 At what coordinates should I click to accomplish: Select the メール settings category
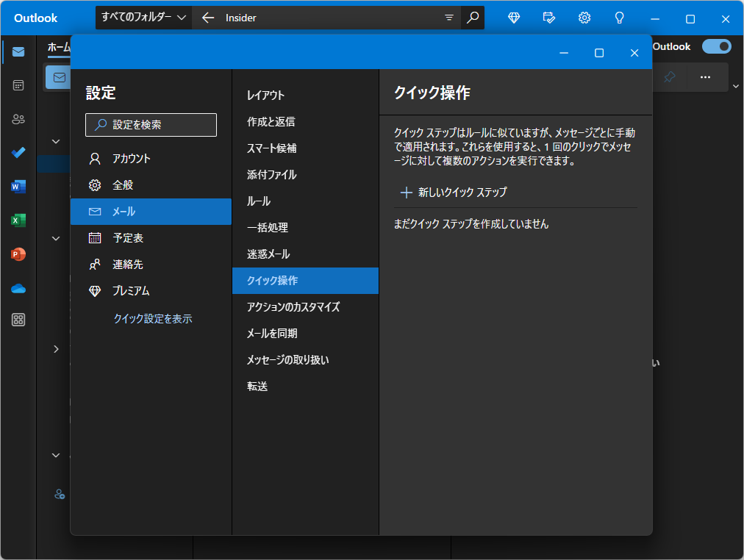[x=151, y=211]
